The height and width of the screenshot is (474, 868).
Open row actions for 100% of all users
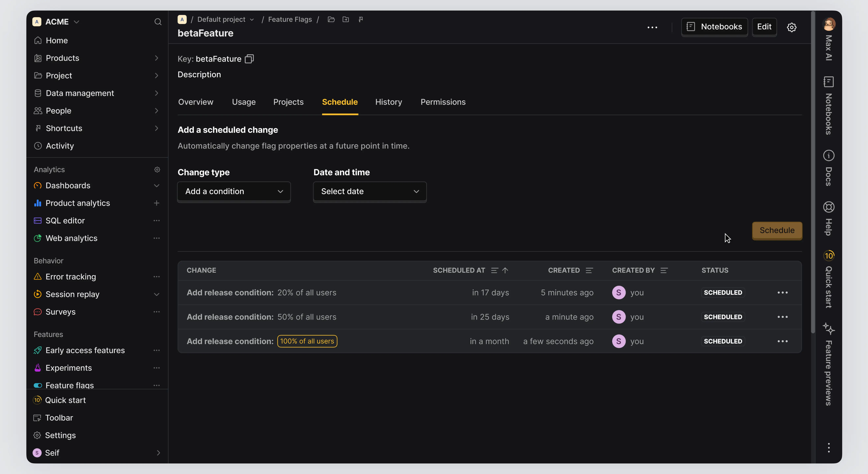pyautogui.click(x=782, y=341)
